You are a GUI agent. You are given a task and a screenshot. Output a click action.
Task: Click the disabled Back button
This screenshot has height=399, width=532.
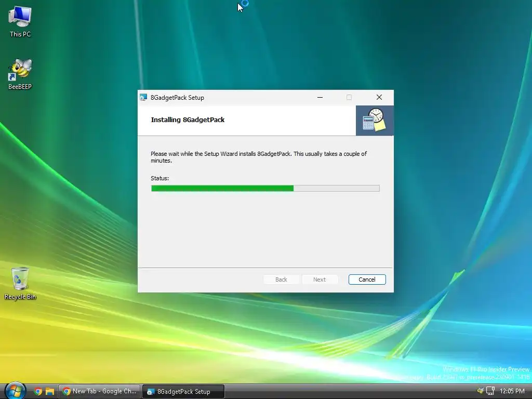[281, 279]
